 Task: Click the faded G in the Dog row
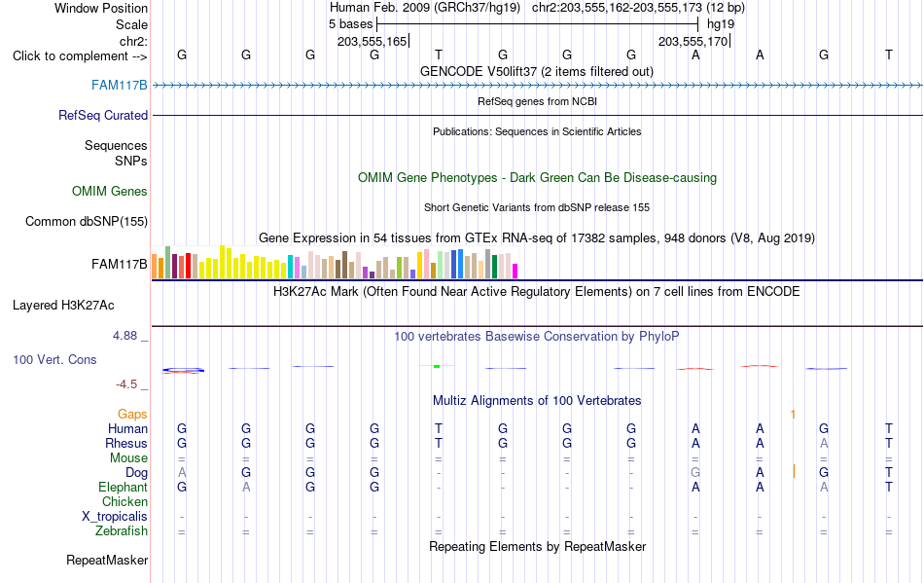click(695, 473)
